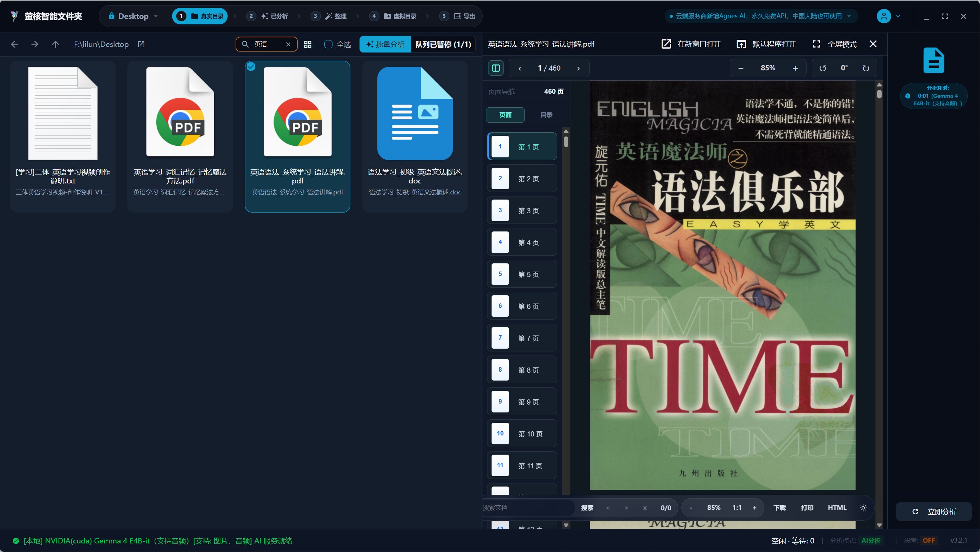Image resolution: width=980 pixels, height=552 pixels.
Task: Go forward in folder history
Action: 35,44
